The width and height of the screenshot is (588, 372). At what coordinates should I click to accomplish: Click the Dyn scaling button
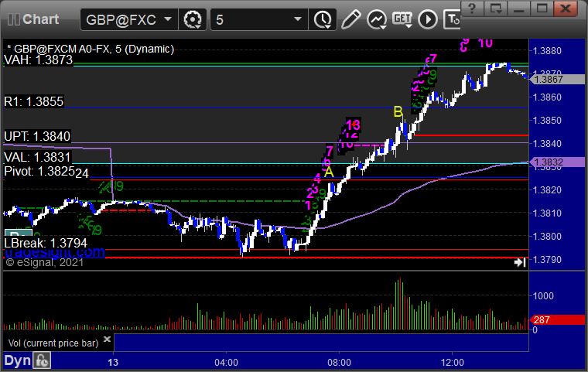tap(17, 360)
